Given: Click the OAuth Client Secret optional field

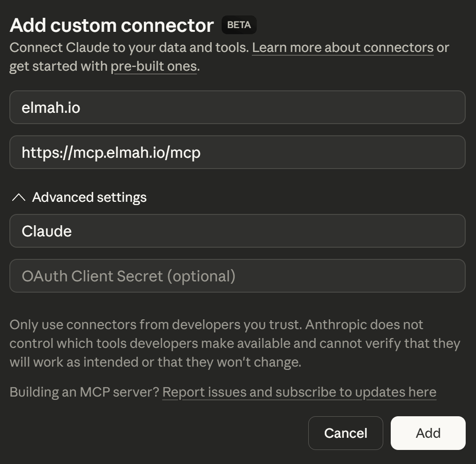Looking at the screenshot, I should (x=237, y=276).
